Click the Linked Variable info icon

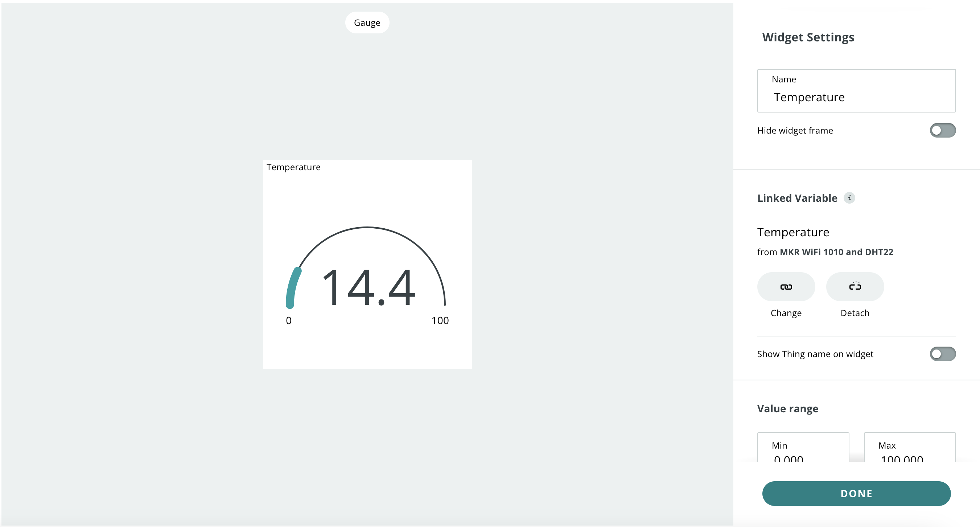coord(849,198)
